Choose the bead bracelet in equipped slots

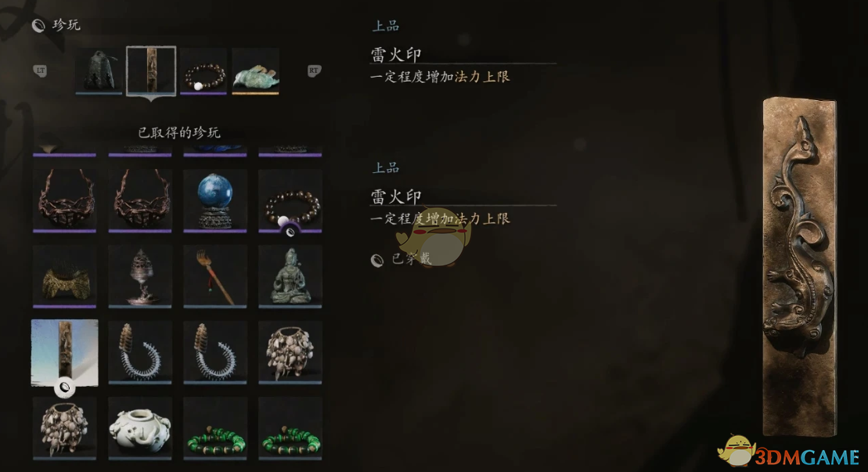tap(203, 70)
